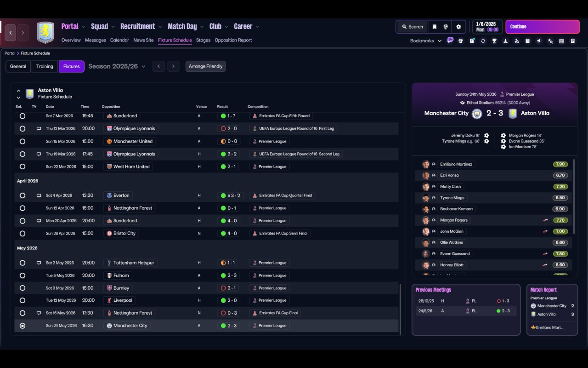Click the shirt icon in the bookmarks bar
Image resolution: width=588 pixels, height=368 pixels.
tap(461, 41)
